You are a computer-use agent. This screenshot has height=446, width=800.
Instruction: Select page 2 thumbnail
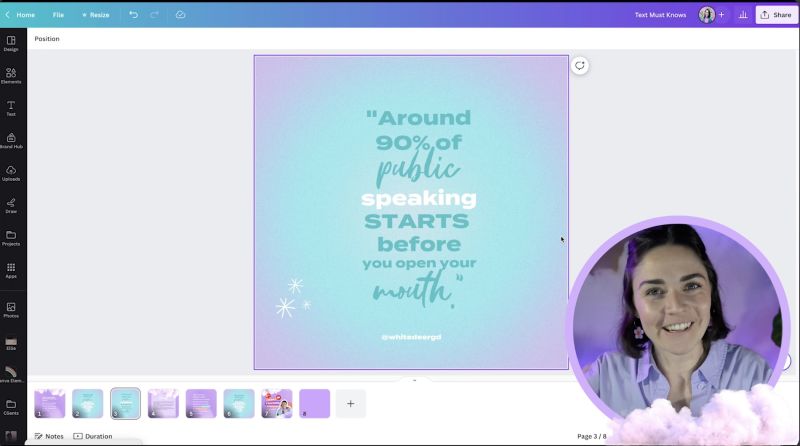point(87,404)
